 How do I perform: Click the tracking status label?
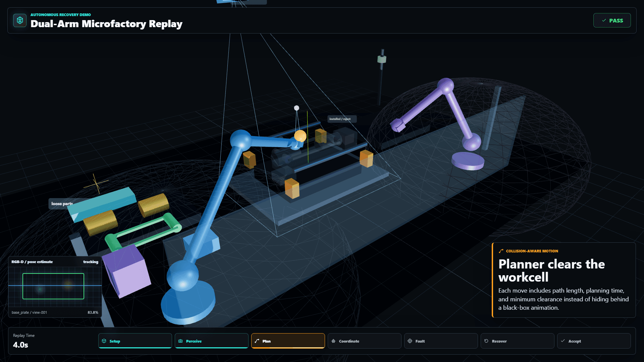pyautogui.click(x=91, y=262)
